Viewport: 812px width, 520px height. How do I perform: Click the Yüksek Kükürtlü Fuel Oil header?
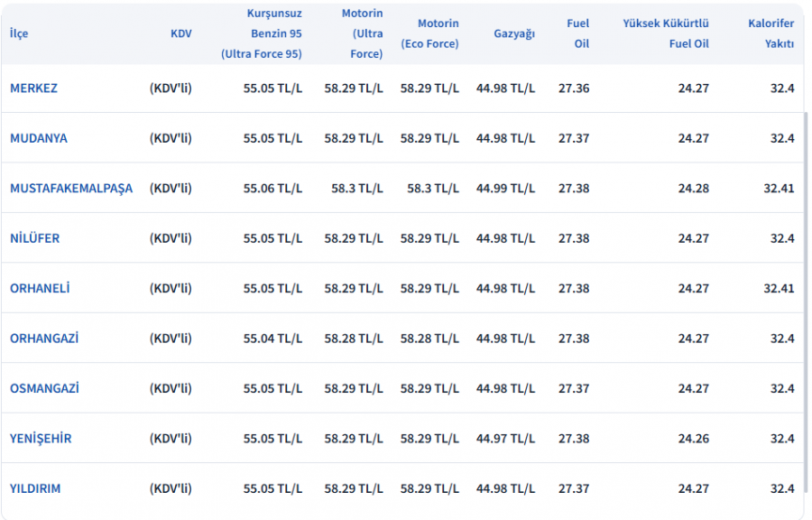click(x=666, y=33)
